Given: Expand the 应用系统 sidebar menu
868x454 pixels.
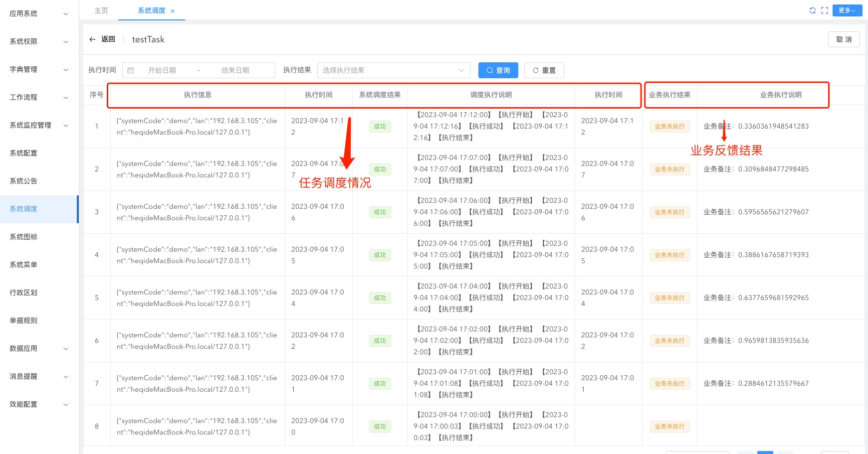Looking at the screenshot, I should 39,14.
